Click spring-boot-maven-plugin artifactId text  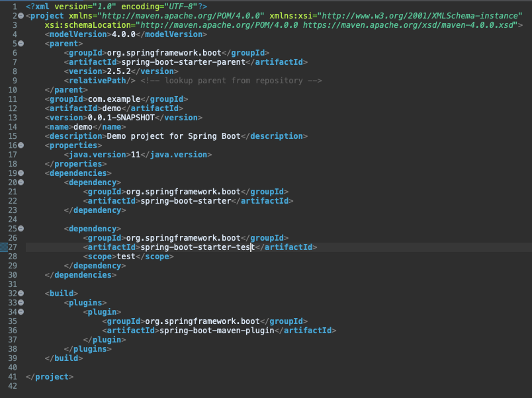tap(217, 331)
